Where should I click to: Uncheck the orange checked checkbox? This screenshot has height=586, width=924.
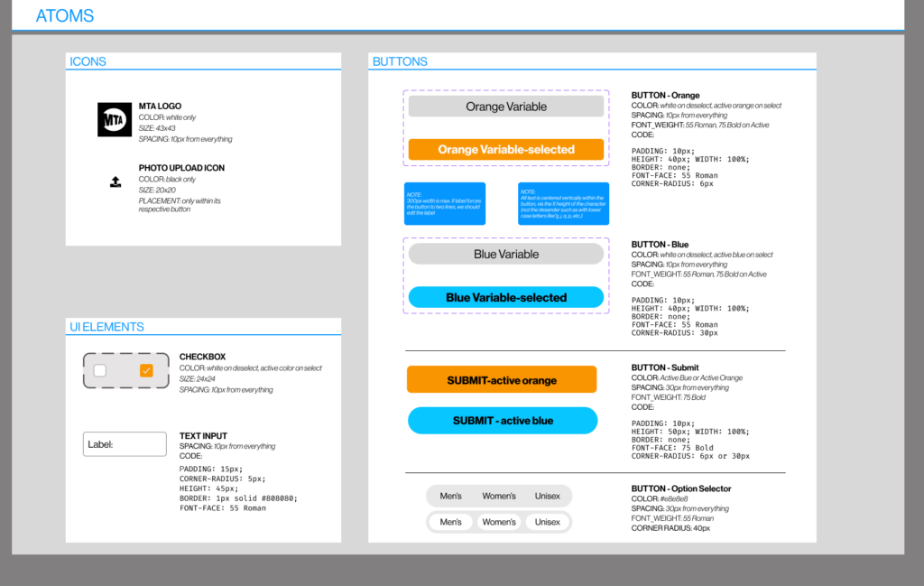pyautogui.click(x=146, y=370)
